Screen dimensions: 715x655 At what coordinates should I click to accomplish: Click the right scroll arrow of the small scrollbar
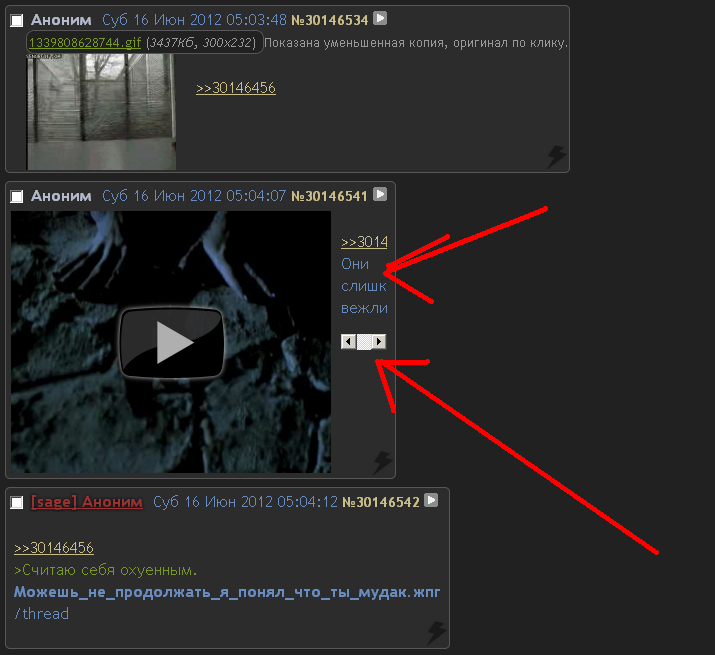pos(379,342)
